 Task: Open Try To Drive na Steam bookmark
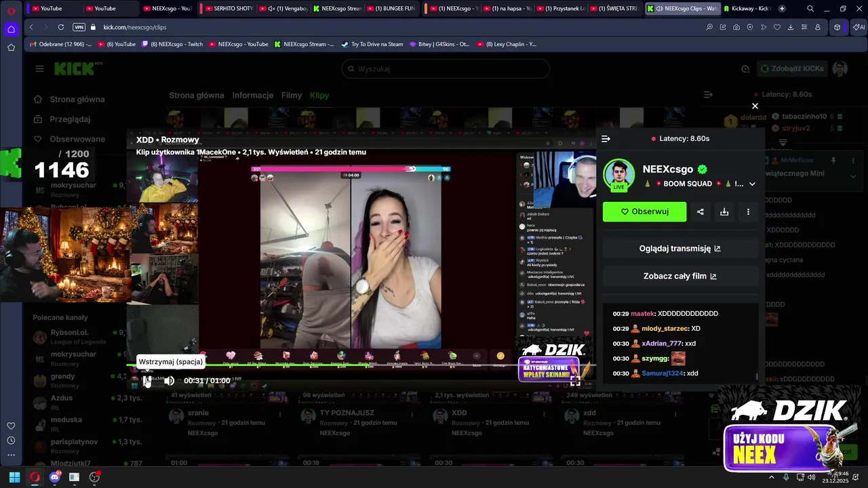tap(372, 44)
